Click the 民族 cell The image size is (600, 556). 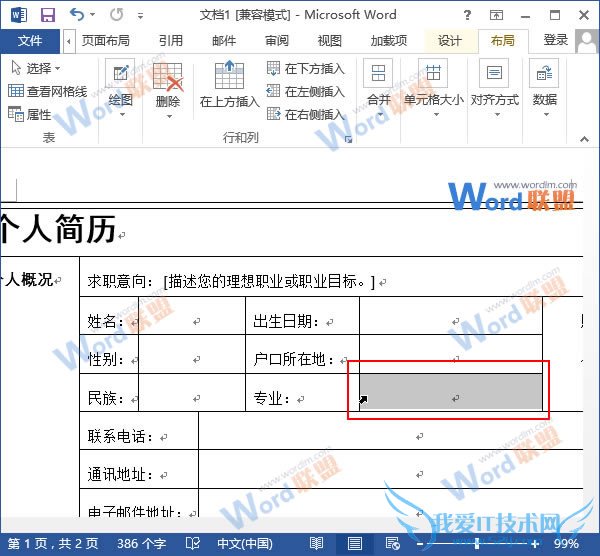(109, 393)
